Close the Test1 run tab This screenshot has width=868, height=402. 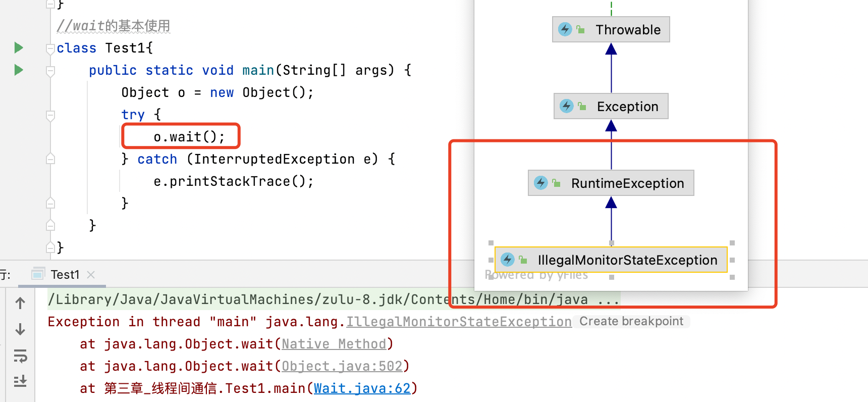tap(91, 275)
